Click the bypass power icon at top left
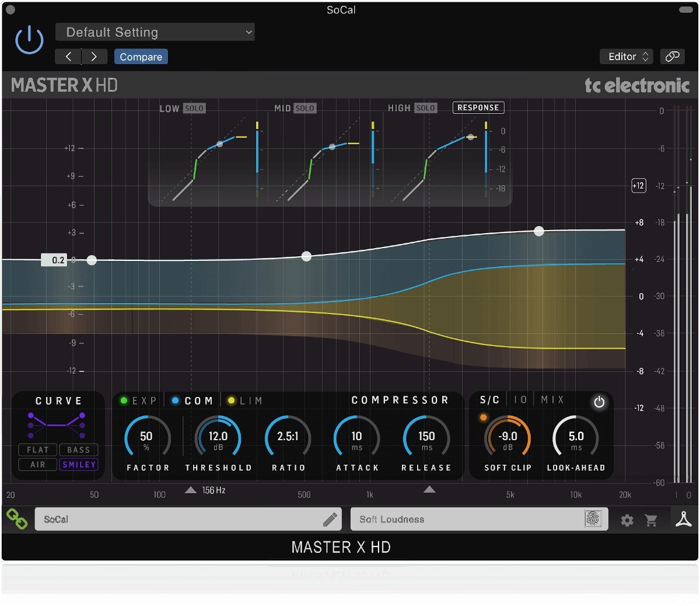This screenshot has height=606, width=700. [29, 39]
